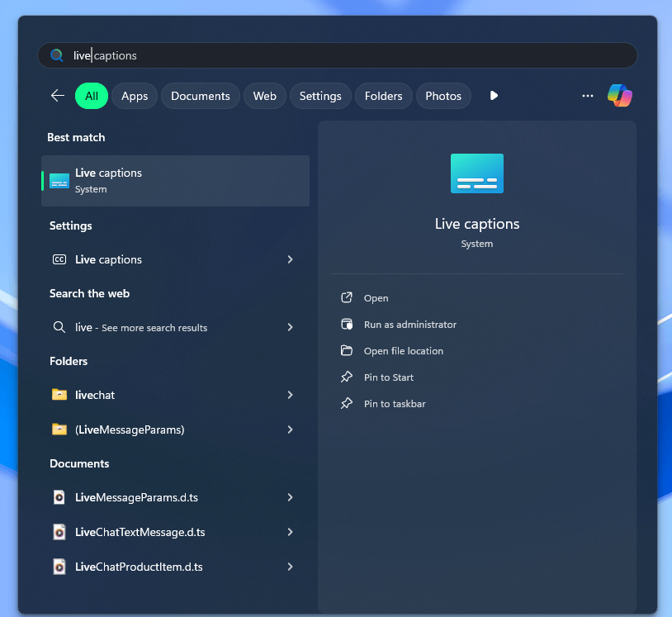Click the LiveChatProductItem.d.ts file icon
672x617 pixels.
[59, 567]
